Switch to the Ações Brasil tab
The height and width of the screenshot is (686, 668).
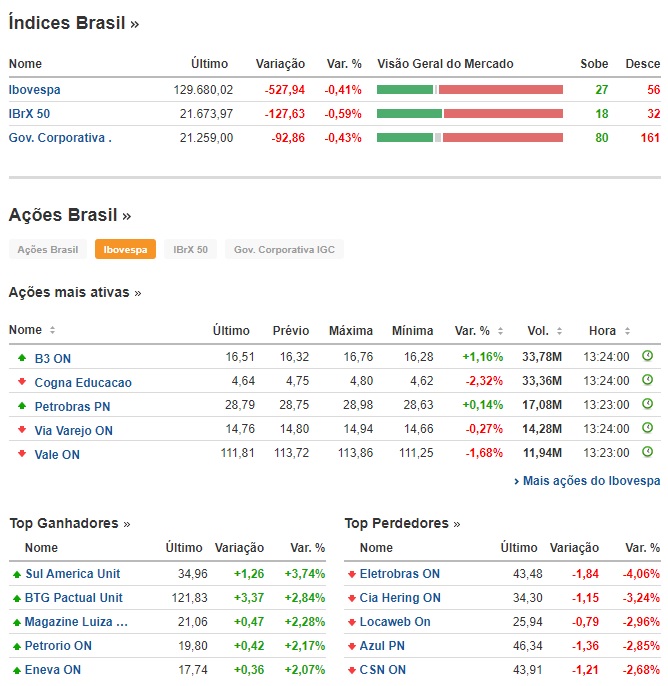[x=48, y=249]
